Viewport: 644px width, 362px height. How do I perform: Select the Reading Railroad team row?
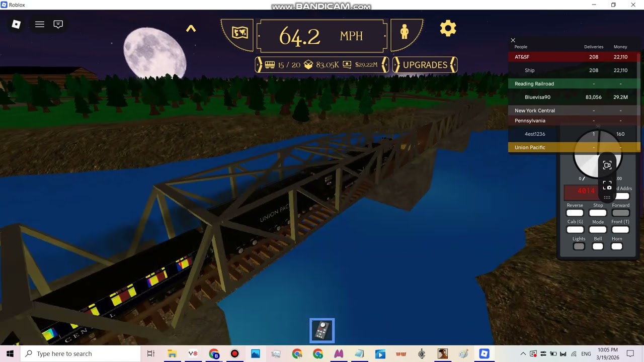574,83
